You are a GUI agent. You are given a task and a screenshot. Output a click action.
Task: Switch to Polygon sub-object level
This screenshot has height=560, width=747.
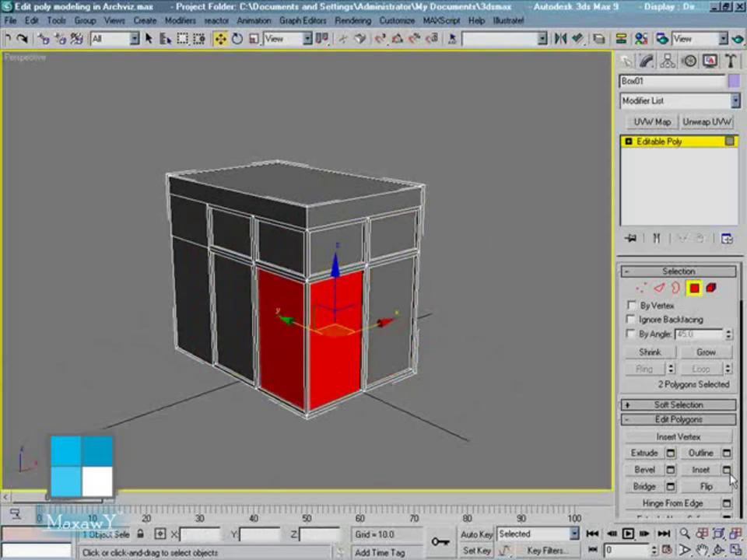point(693,288)
